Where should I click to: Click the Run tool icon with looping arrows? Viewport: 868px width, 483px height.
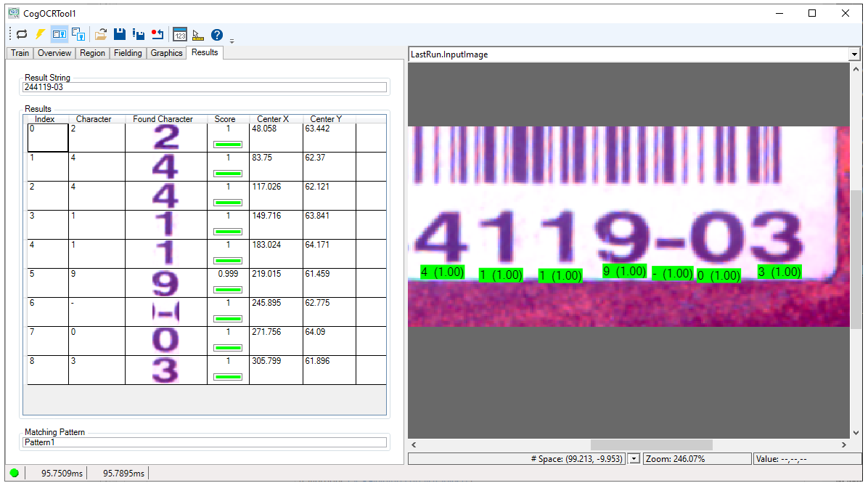[22, 34]
